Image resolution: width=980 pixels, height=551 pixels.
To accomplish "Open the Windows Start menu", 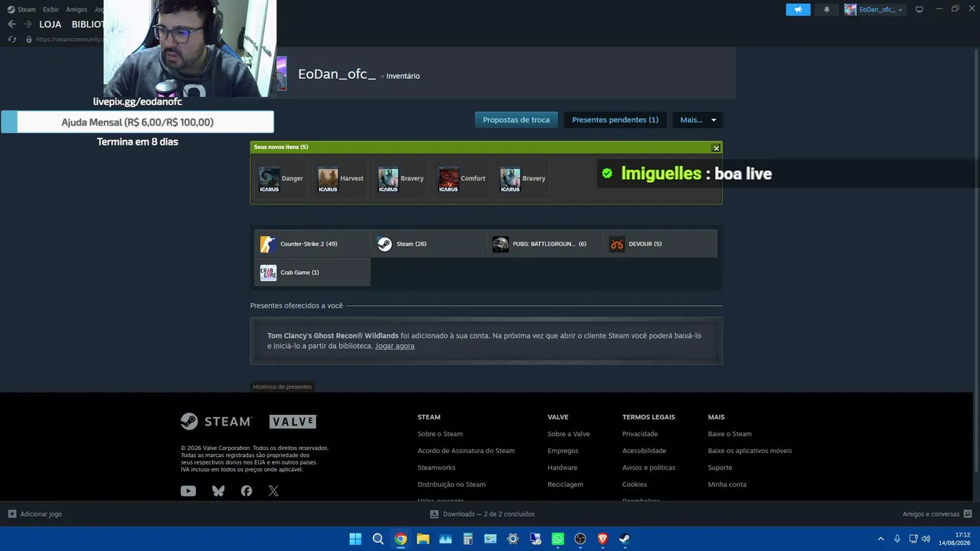I will click(355, 539).
